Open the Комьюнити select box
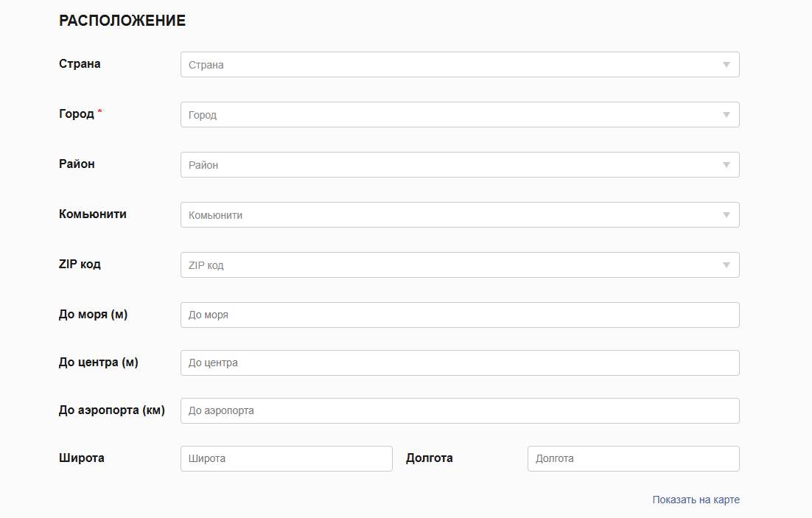812x518 pixels. [460, 215]
